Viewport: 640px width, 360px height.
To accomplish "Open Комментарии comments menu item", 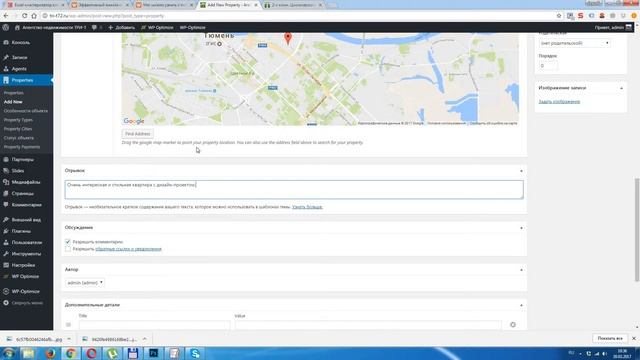I will [x=26, y=205].
